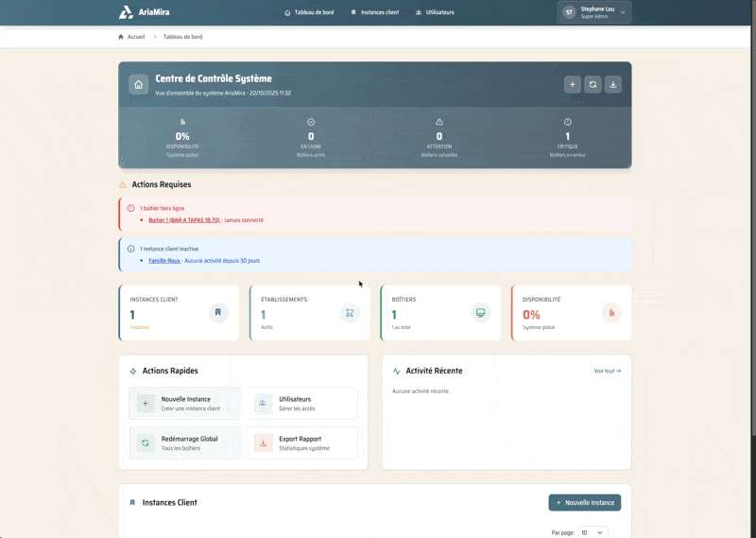Viewport: 756px width, 538px height.
Task: Click the blue + Nouvelle Instance button
Action: click(x=584, y=502)
